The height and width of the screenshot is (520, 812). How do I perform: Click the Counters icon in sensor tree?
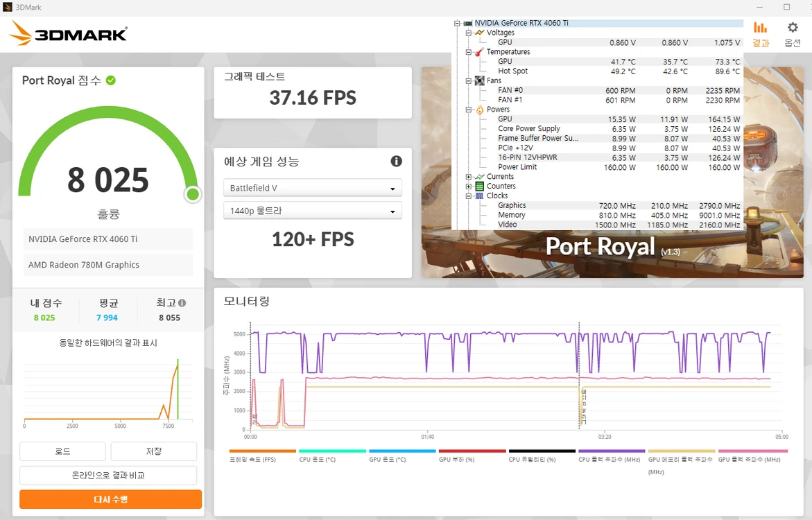pyautogui.click(x=480, y=186)
